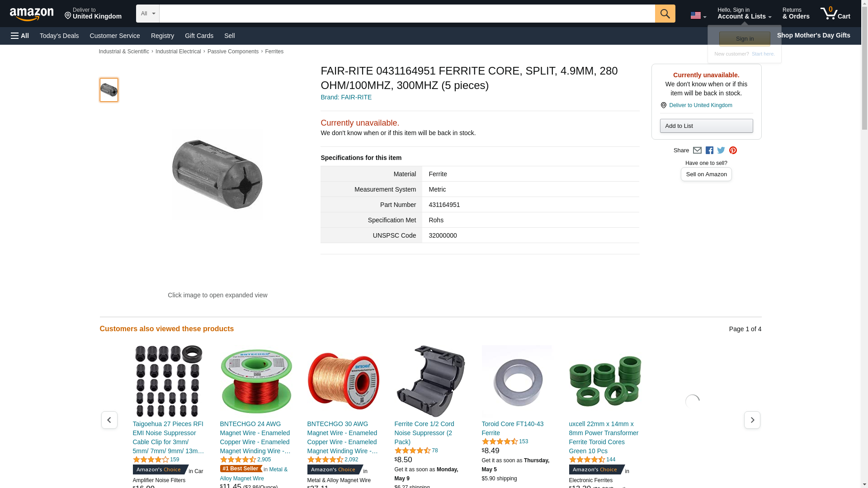Screen dimensions: 868x488
Task: Open Today's Deals in navigation bar
Action: [59, 36]
